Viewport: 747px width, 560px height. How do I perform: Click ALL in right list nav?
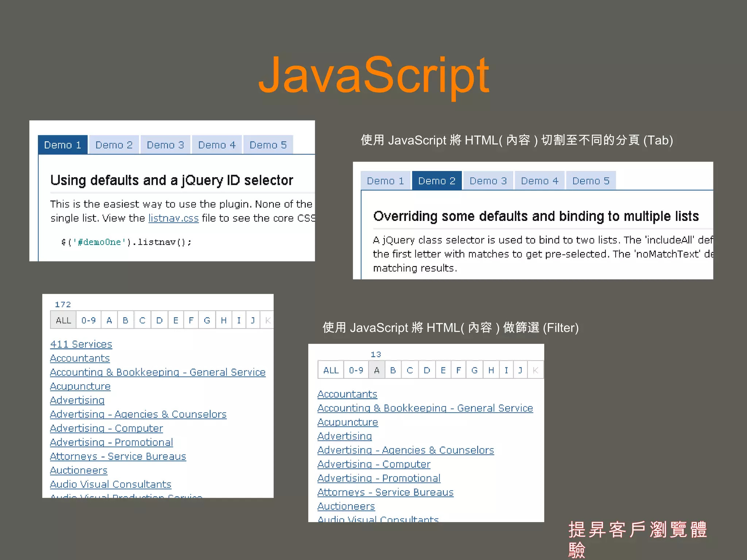pos(331,370)
